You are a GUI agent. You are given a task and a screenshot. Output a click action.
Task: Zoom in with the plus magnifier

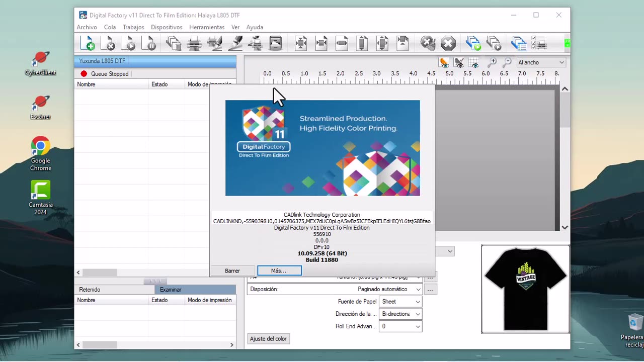pyautogui.click(x=492, y=62)
